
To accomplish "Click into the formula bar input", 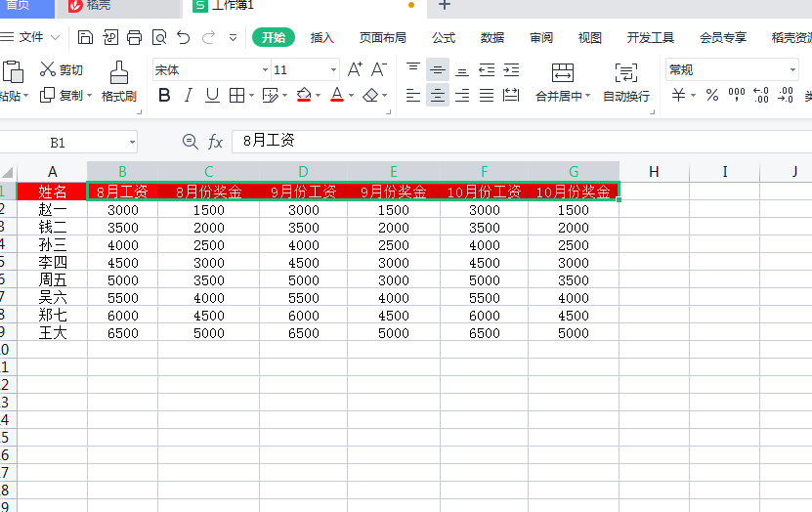I will pyautogui.click(x=522, y=141).
